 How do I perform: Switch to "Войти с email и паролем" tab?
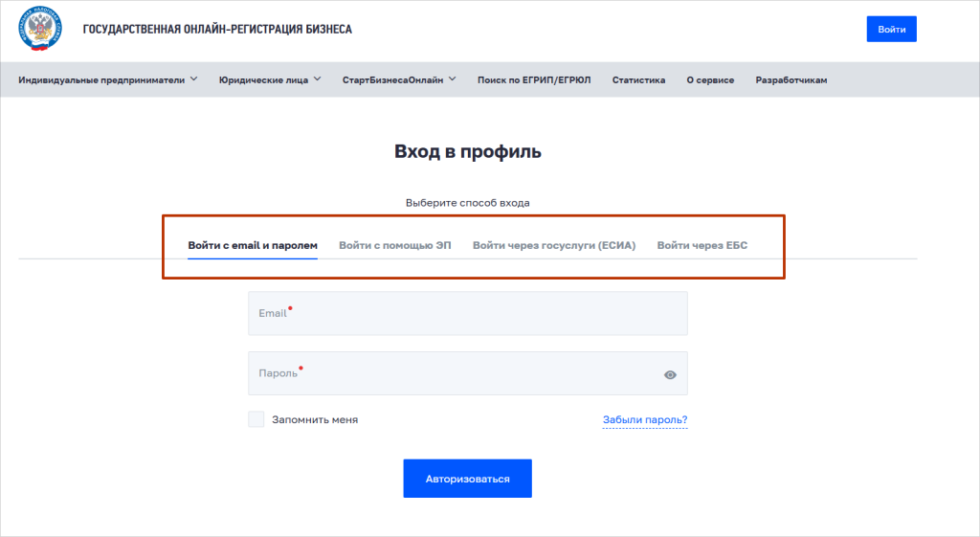pos(253,245)
